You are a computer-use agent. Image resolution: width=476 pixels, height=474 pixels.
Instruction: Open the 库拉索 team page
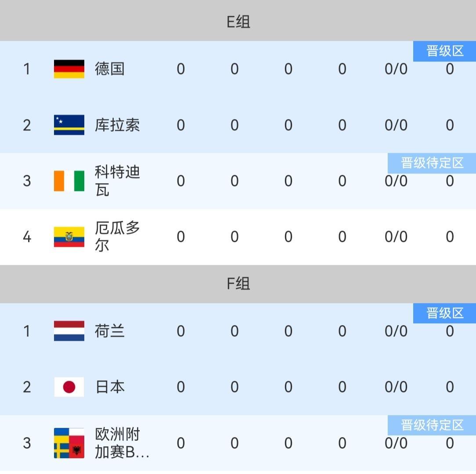tap(117, 125)
